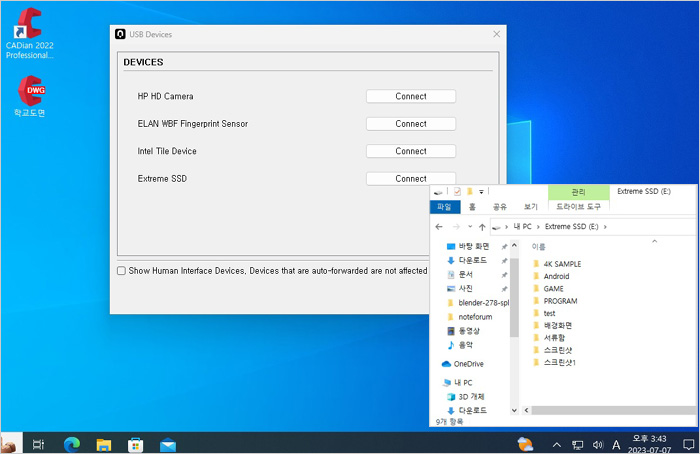The image size is (700, 454).
Task: Select the 관리 contextual tab
Action: (x=578, y=192)
